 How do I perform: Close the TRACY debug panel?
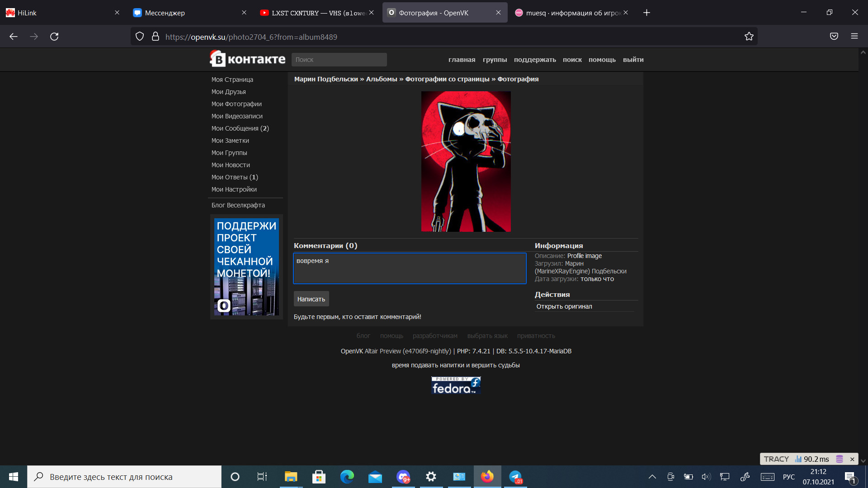pos(852,459)
